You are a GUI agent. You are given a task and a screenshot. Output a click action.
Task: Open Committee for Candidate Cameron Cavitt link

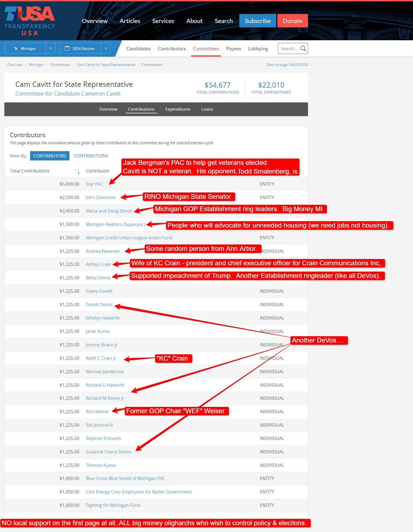pos(68,94)
